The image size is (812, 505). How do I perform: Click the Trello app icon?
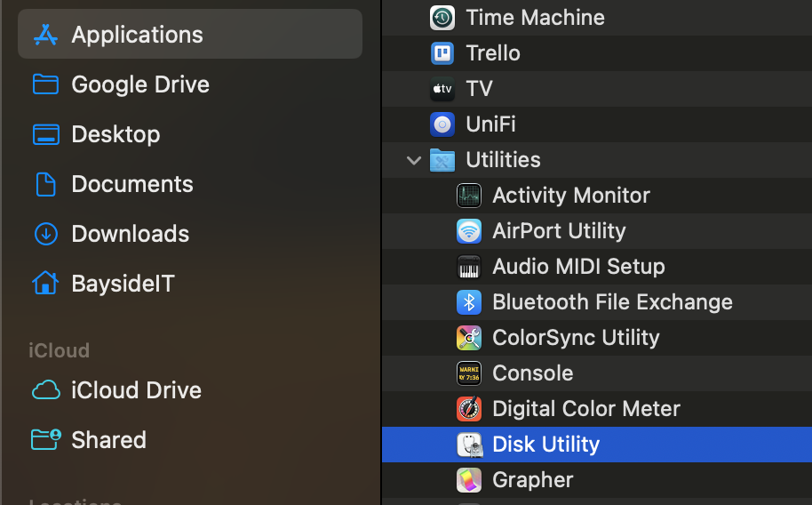coord(442,53)
